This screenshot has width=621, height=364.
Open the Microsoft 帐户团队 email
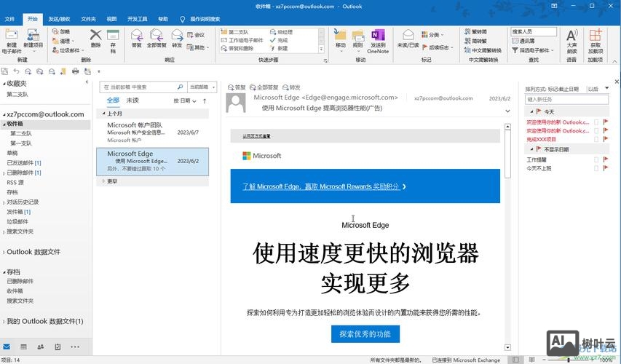[152, 132]
